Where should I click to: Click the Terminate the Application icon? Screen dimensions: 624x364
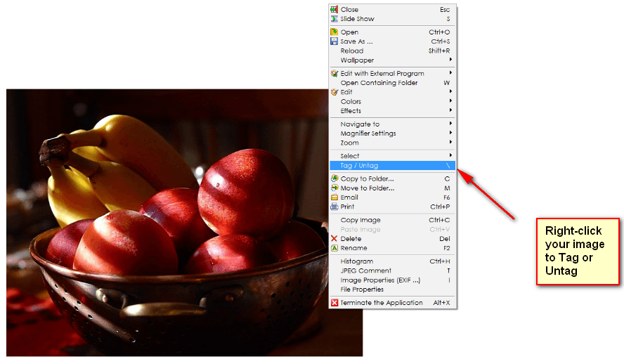click(334, 303)
